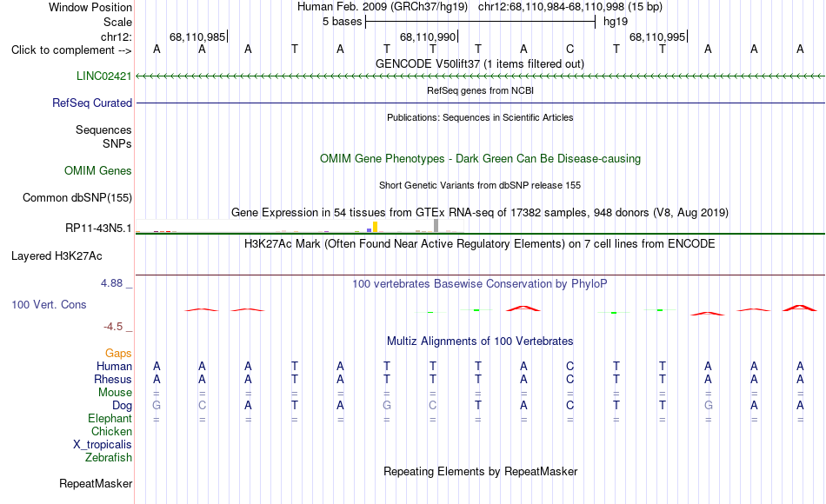Open the LINC02421 track label
Screen dimensions: 826x504
tap(103, 76)
